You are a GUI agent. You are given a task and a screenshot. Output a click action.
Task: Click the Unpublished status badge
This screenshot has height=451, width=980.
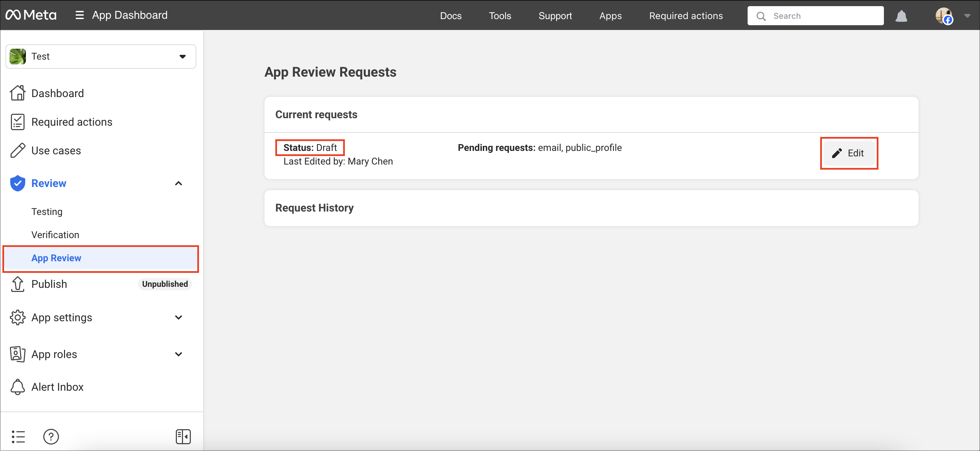pyautogui.click(x=165, y=284)
